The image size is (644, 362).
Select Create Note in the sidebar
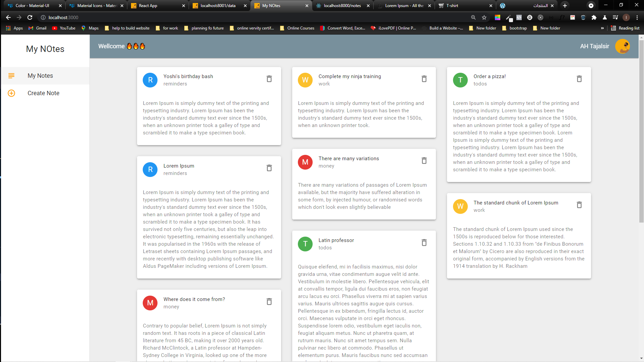pyautogui.click(x=43, y=93)
